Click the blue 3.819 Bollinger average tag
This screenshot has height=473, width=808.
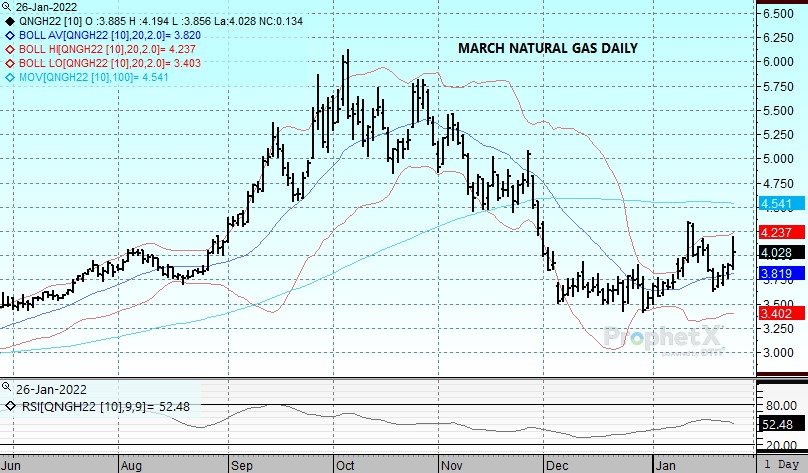click(x=778, y=273)
